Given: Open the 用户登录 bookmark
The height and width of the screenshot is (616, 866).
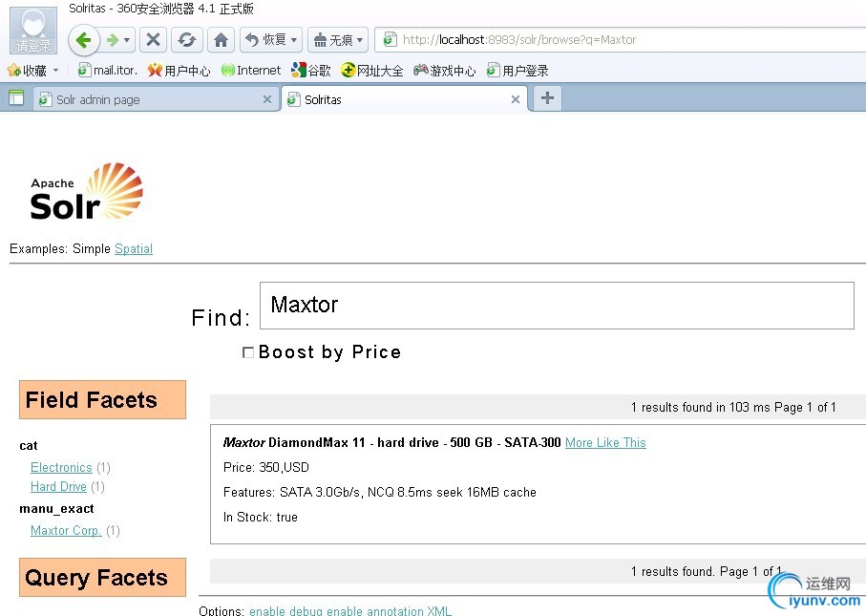Looking at the screenshot, I should [517, 70].
